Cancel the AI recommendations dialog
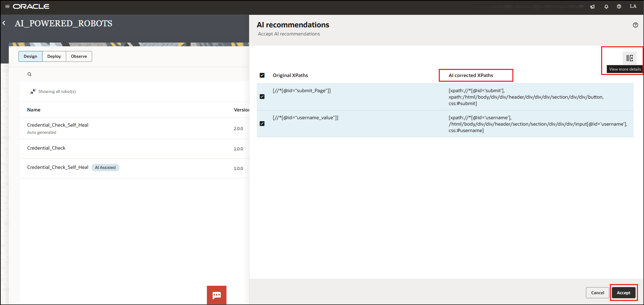 [x=597, y=293]
